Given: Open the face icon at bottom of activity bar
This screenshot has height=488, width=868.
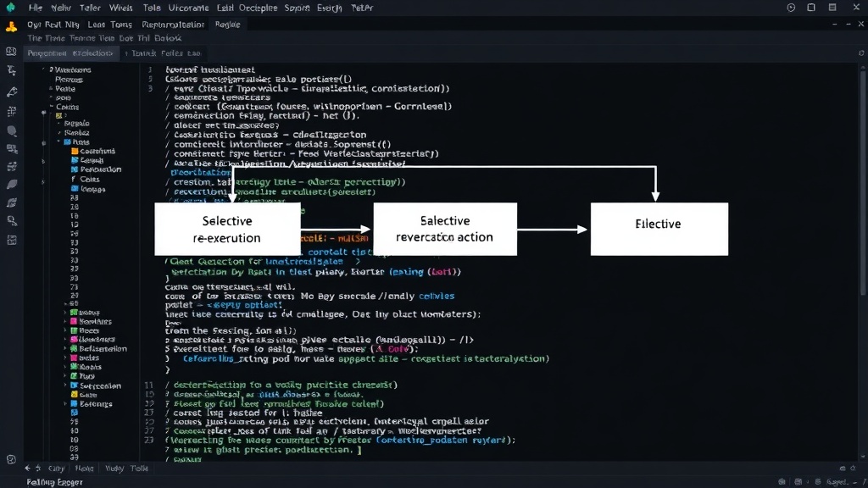Looking at the screenshot, I should [11, 459].
